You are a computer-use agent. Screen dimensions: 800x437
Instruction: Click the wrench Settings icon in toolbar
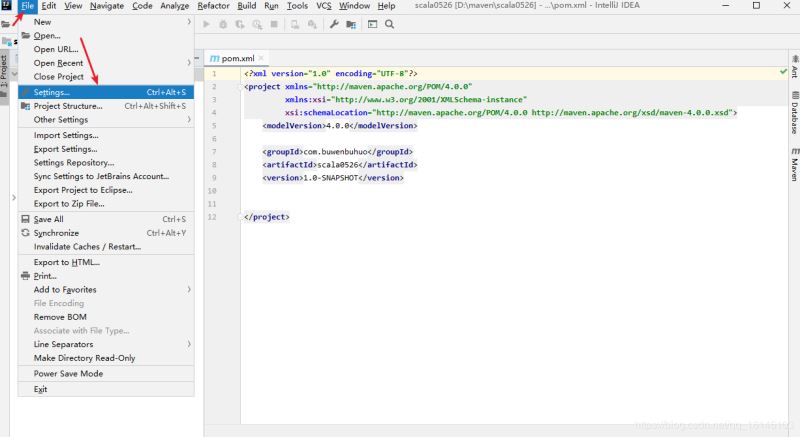tap(334, 23)
